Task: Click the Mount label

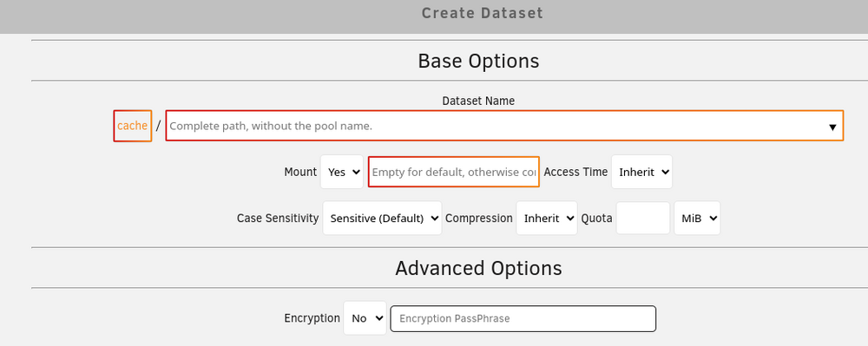Action: [x=300, y=172]
